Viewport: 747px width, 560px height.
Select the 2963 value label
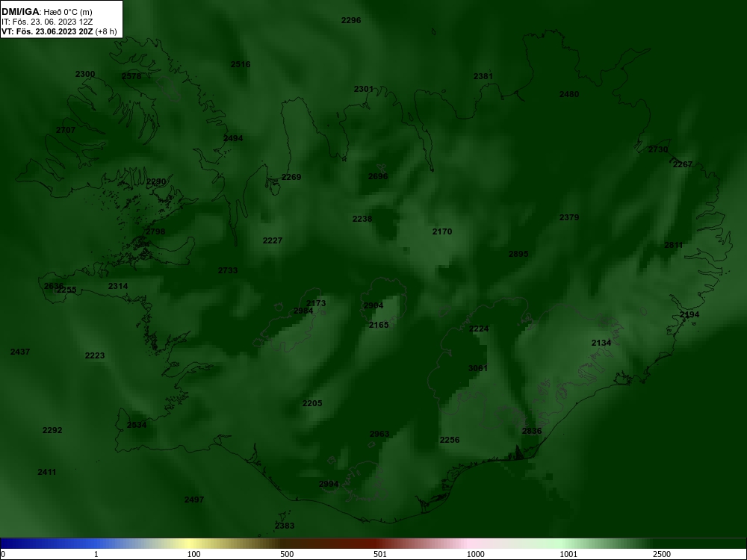point(379,434)
